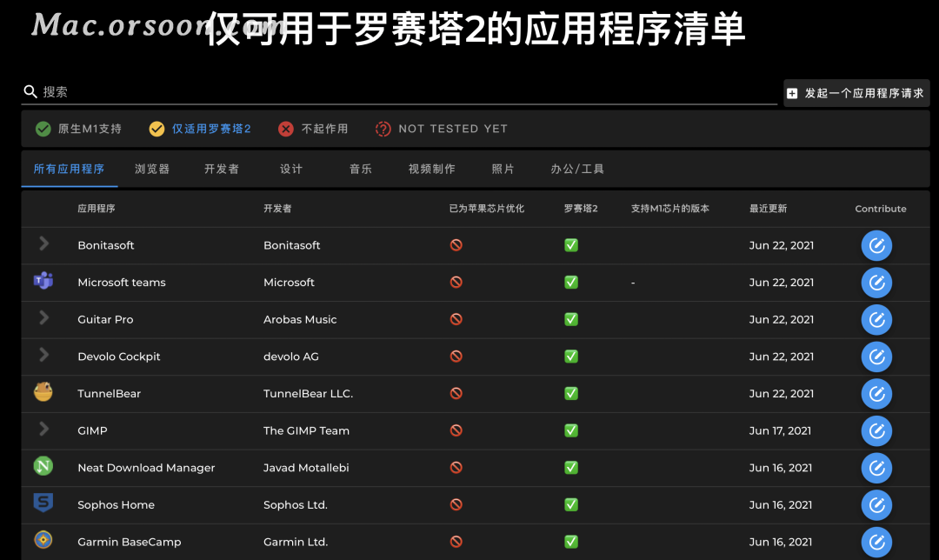Toggle the NOT TESTED YET filter

(442, 129)
